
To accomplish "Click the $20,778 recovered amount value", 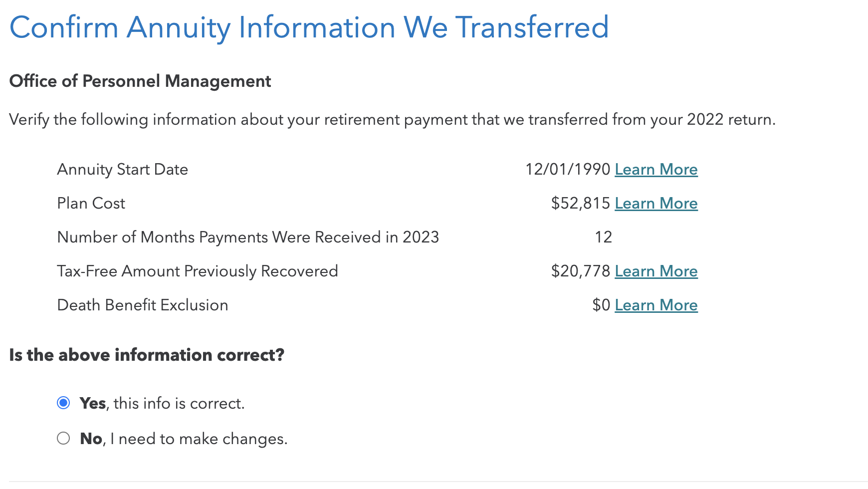I will coord(581,271).
